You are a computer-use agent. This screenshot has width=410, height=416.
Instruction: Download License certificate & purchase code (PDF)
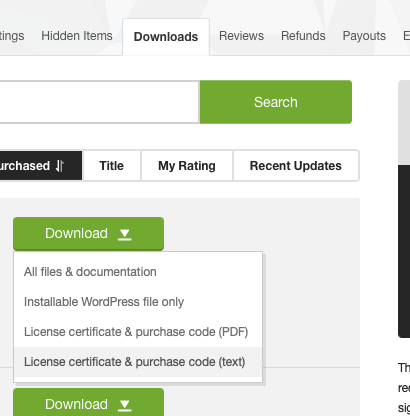[x=138, y=332]
